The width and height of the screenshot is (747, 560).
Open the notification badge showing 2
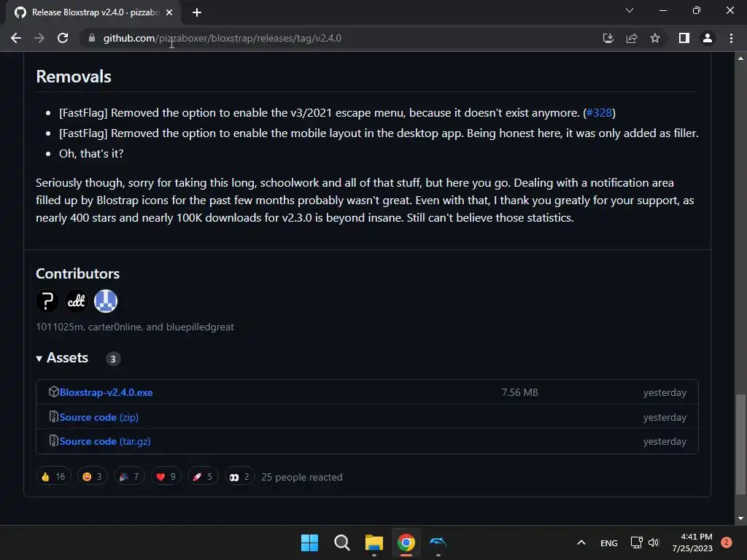[727, 542]
